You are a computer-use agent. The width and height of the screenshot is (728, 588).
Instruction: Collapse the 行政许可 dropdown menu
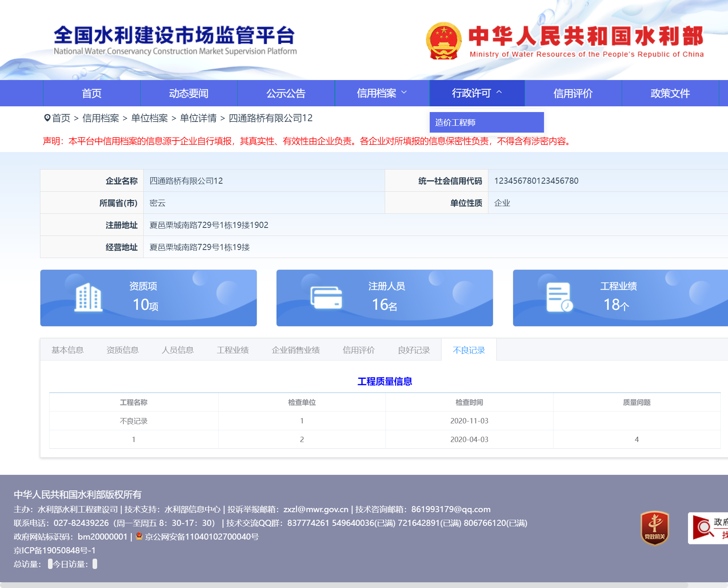[x=477, y=93]
